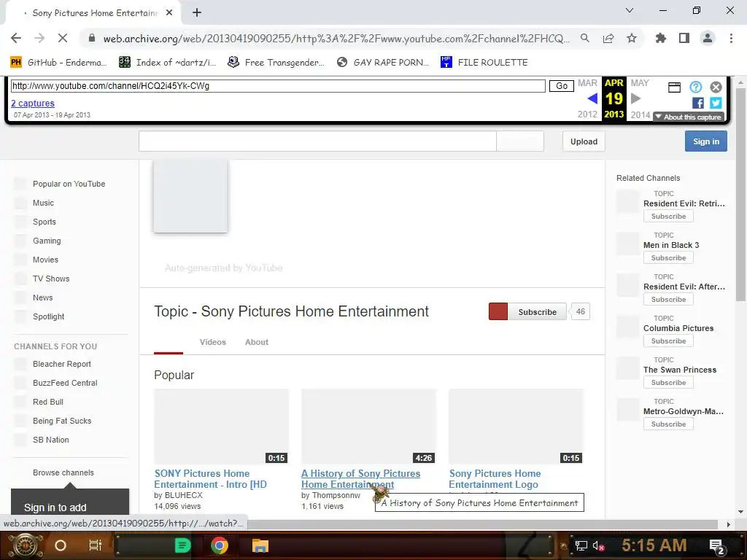This screenshot has height=560, width=747.
Task: Close the Wayback toolbar with X icon
Action: click(x=716, y=87)
